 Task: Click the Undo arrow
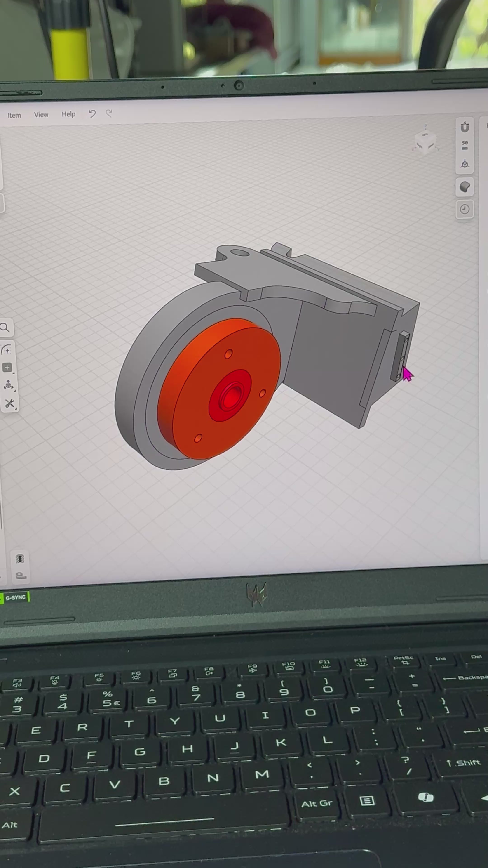[x=92, y=113]
